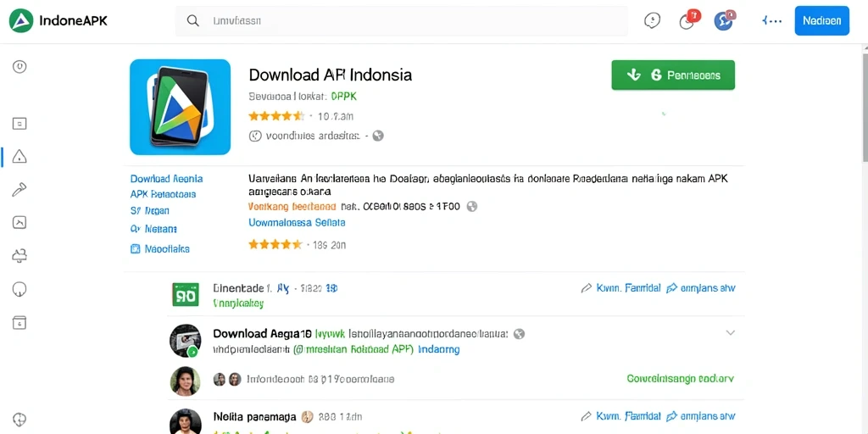868x434 pixels.
Task: Click the orange Vonkang beedaned text
Action: (x=292, y=207)
